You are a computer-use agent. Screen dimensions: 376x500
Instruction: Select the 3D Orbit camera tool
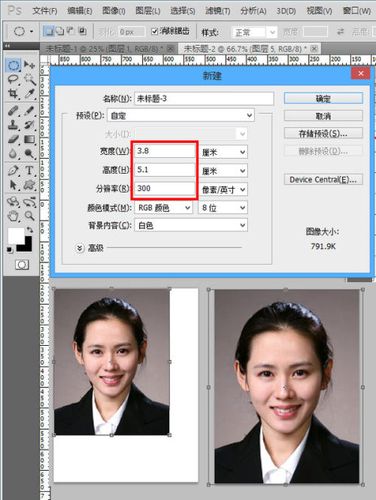pyautogui.click(x=30, y=201)
